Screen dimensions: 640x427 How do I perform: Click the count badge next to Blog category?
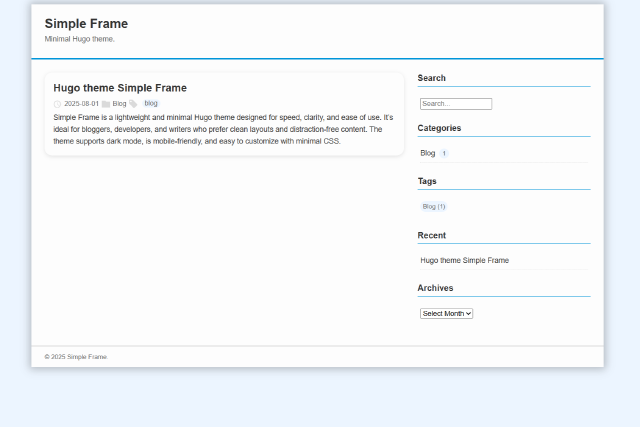444,154
